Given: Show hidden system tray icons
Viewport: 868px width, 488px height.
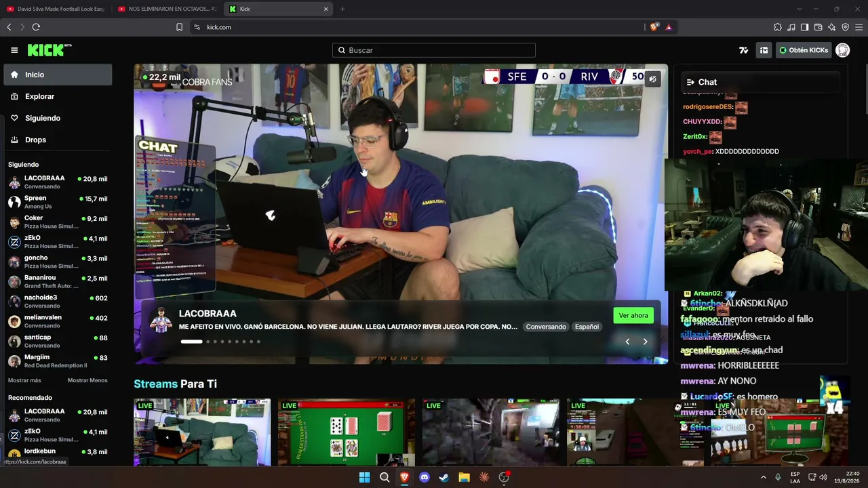Looking at the screenshot, I should pyautogui.click(x=763, y=477).
